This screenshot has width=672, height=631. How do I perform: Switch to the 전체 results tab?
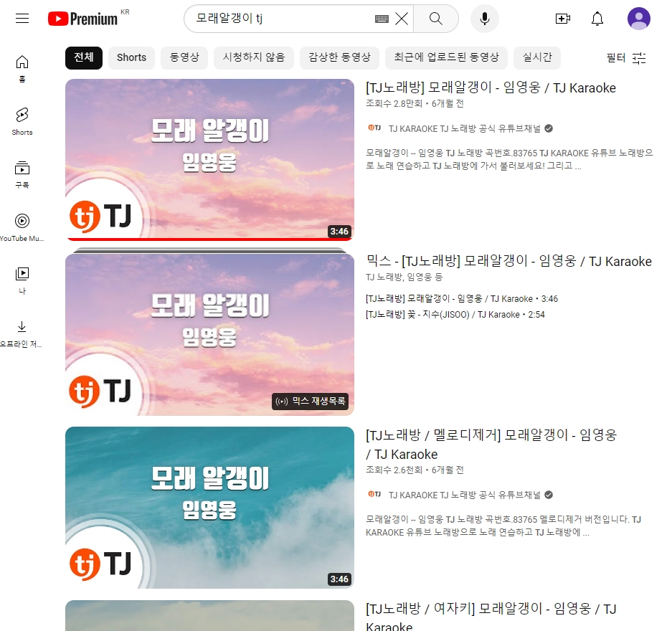(83, 58)
